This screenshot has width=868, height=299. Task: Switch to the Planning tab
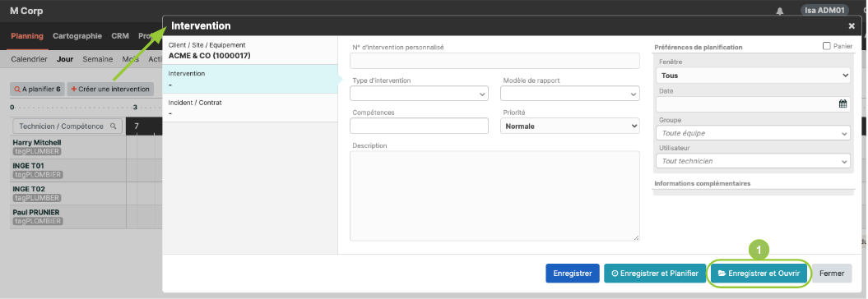tap(27, 36)
